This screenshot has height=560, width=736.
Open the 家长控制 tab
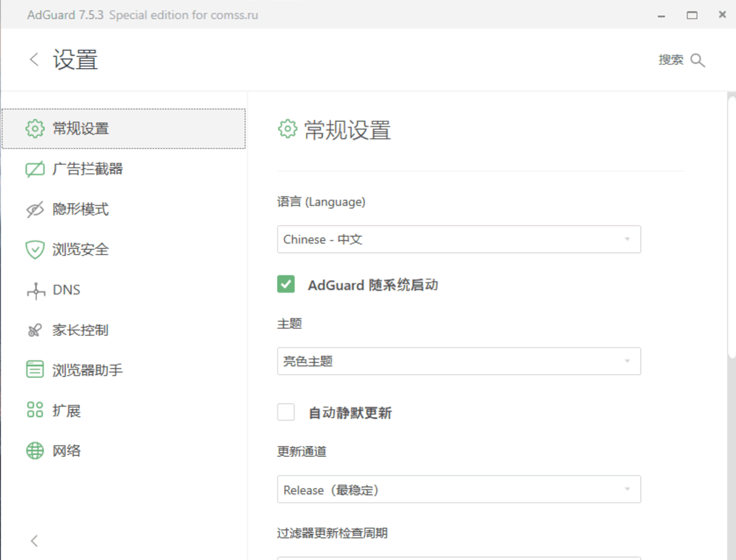(x=124, y=331)
